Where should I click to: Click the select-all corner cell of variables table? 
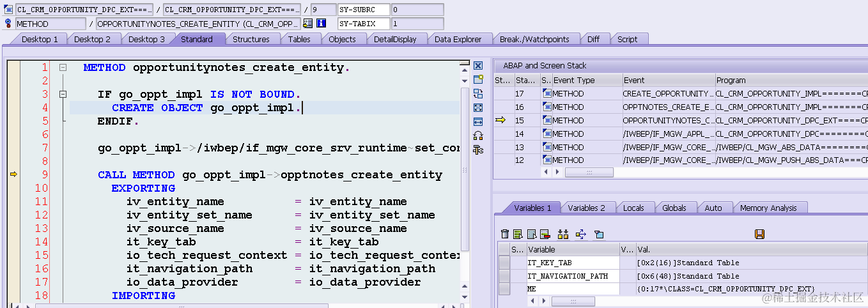504,249
